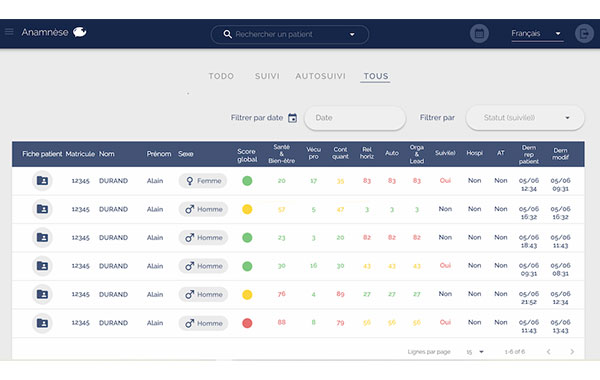Switch to the TODO tab
Viewport: 600px width, 380px height.
[x=221, y=76]
